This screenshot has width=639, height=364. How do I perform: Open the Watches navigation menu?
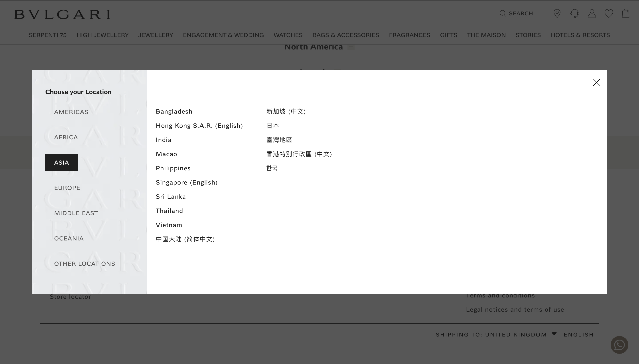pos(288,35)
